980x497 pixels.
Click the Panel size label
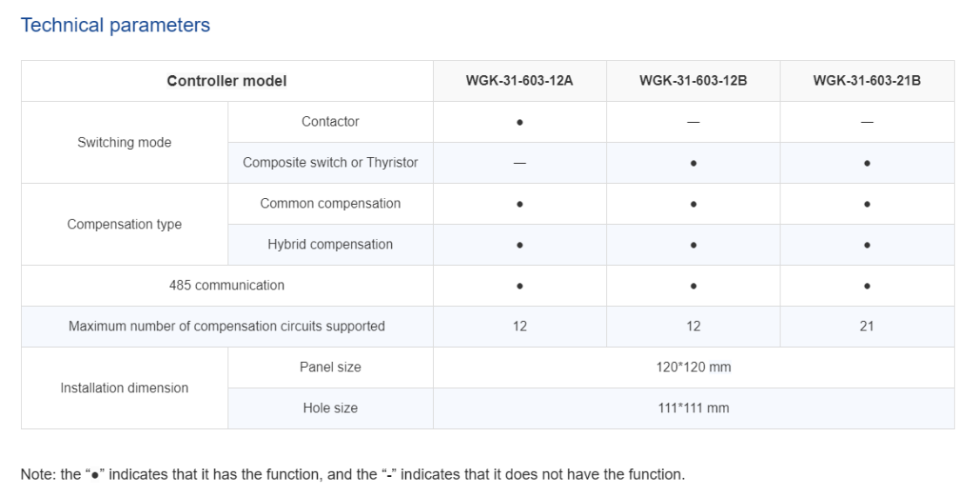pos(331,367)
